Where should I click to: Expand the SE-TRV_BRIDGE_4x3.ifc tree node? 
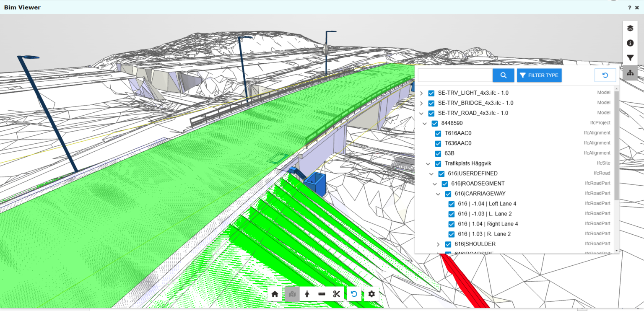421,103
